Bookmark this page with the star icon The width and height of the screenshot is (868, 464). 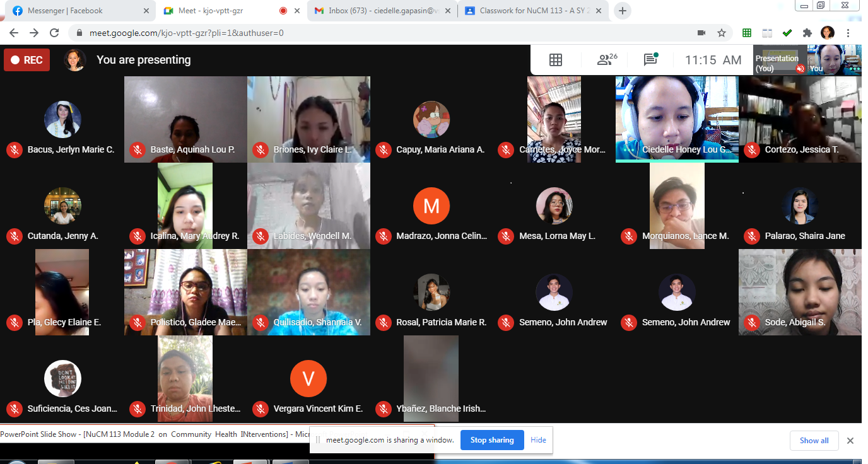click(x=722, y=33)
